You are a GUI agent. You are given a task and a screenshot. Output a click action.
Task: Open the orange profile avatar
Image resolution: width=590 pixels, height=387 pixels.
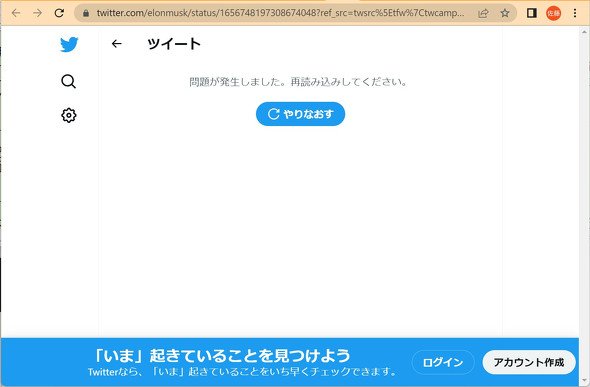[x=554, y=13]
